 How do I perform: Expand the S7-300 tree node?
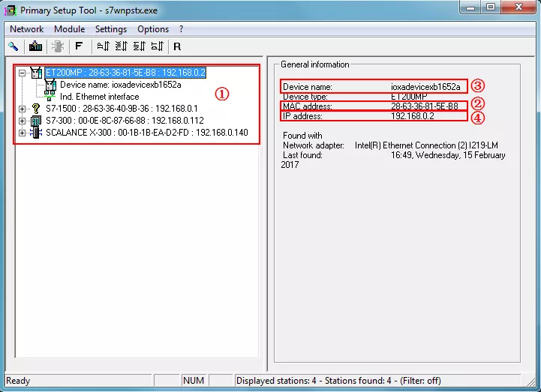22,121
